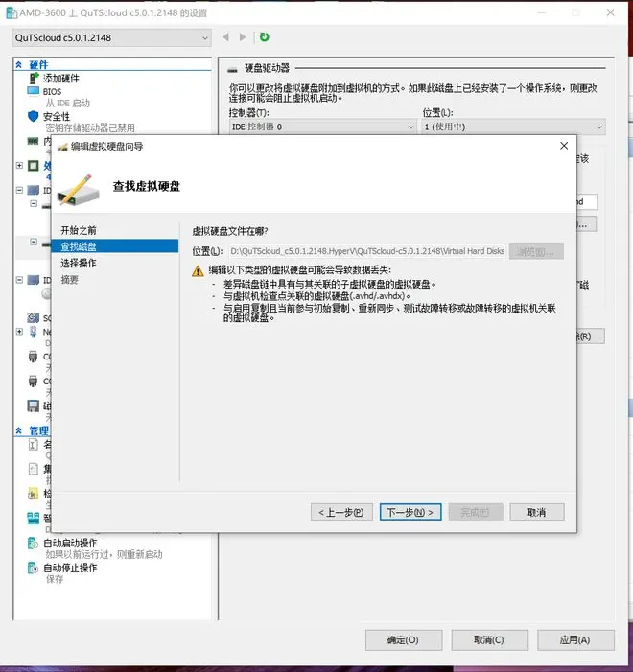Click the 安全性 shield icon

click(33, 116)
